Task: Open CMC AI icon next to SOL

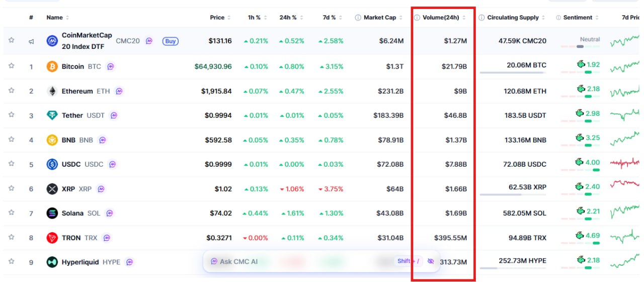Action: pos(110,213)
